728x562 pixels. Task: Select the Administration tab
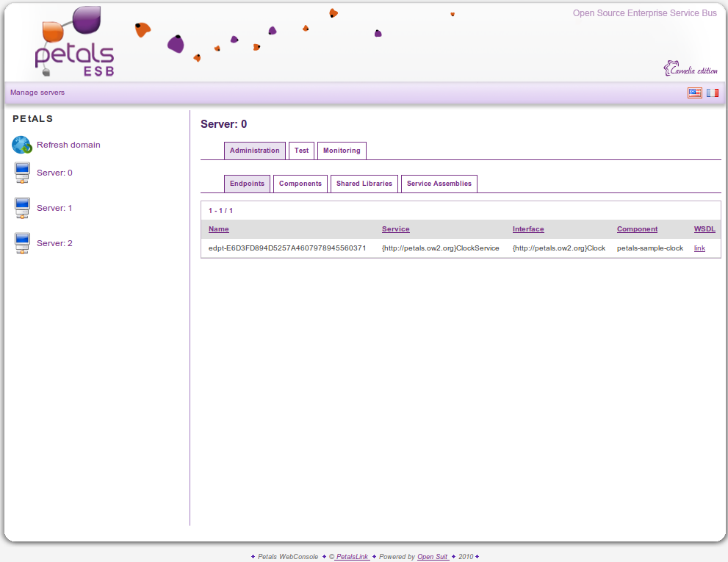pyautogui.click(x=254, y=151)
